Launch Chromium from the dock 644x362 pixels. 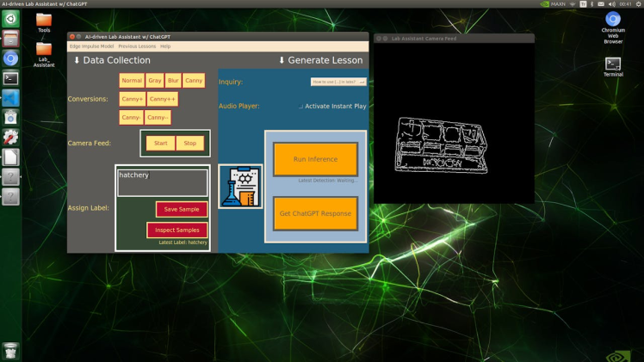tap(10, 58)
